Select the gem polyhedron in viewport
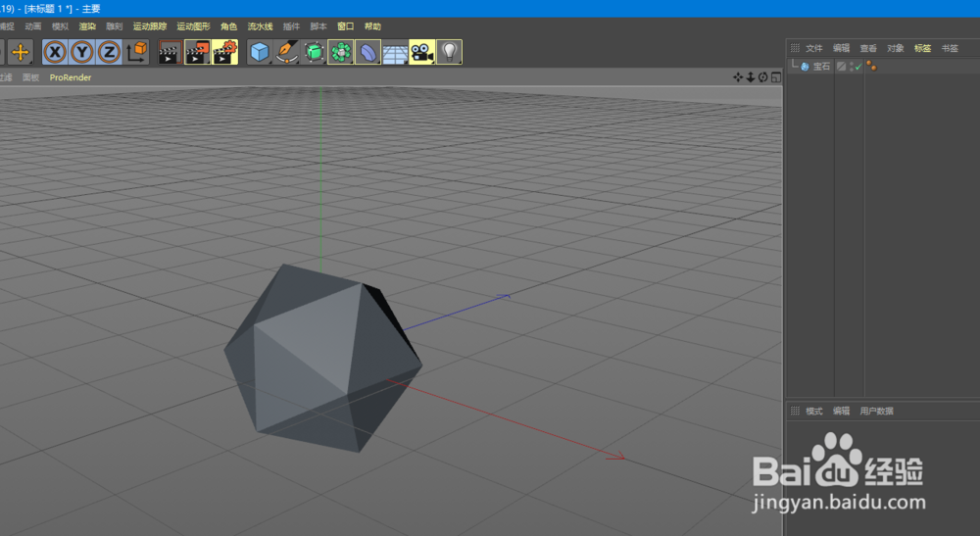This screenshot has width=980, height=536. [321, 358]
